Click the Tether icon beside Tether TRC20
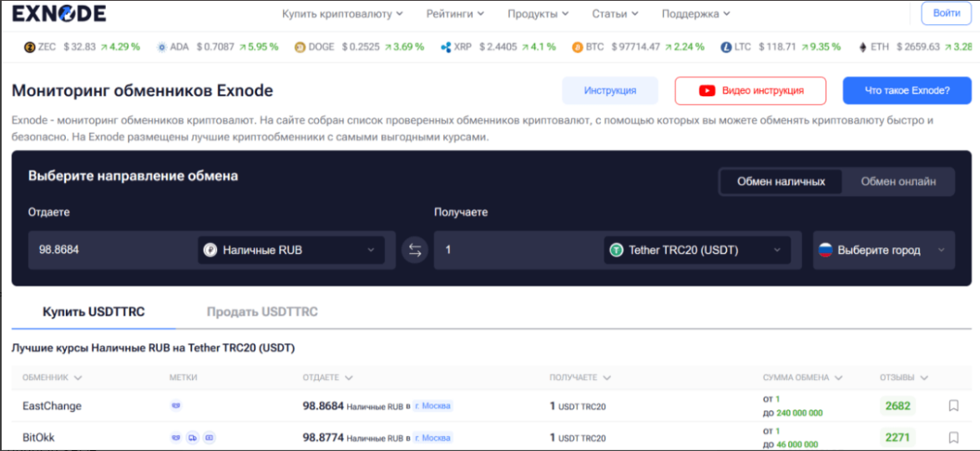 616,251
